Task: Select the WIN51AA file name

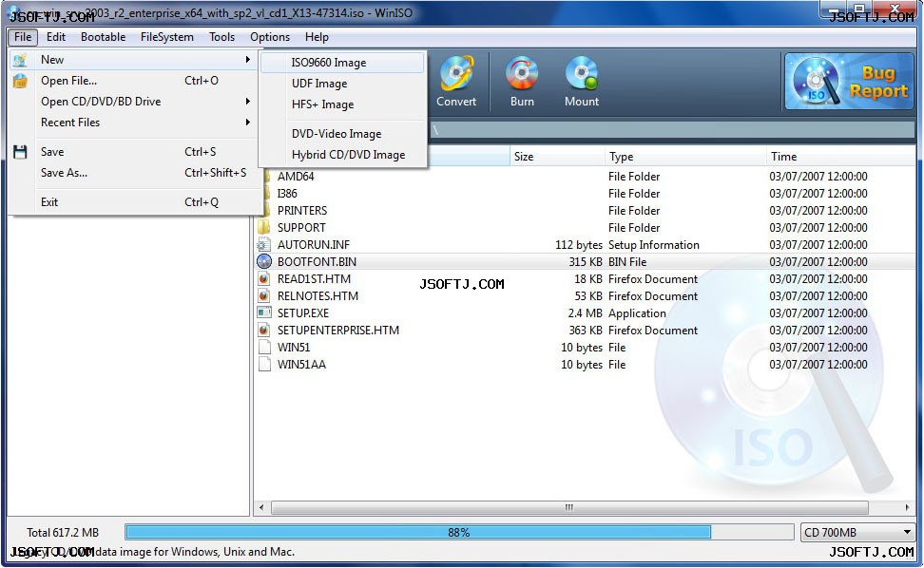Action: click(x=301, y=365)
